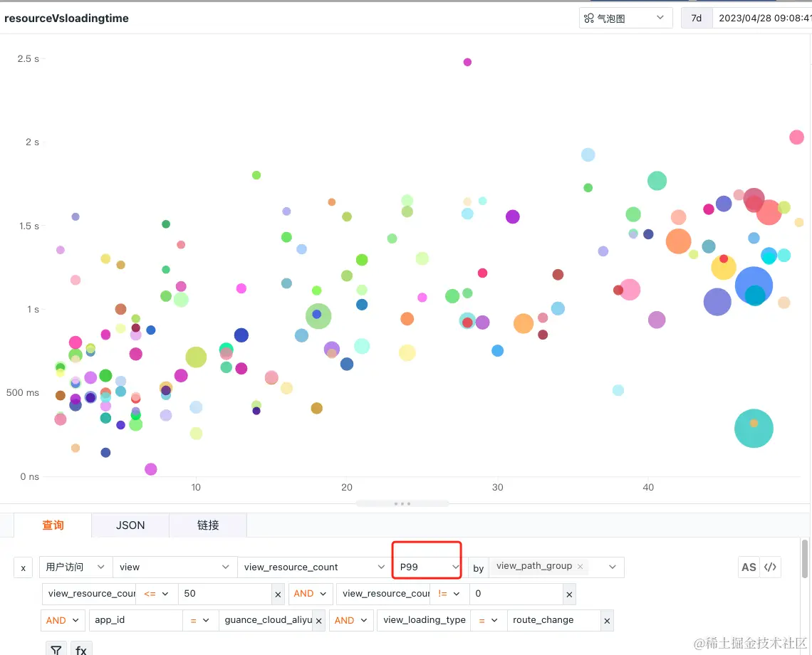Toggle the code view icon
The height and width of the screenshot is (655, 812).
tap(770, 567)
